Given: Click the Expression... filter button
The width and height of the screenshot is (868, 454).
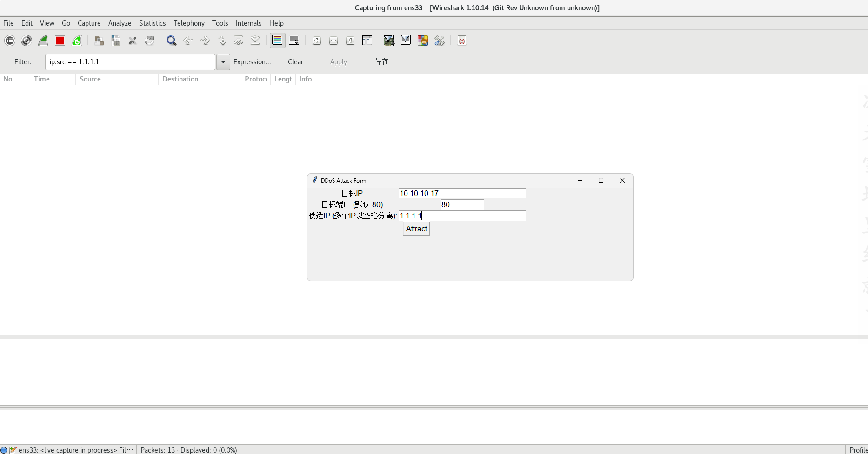Looking at the screenshot, I should coord(252,62).
